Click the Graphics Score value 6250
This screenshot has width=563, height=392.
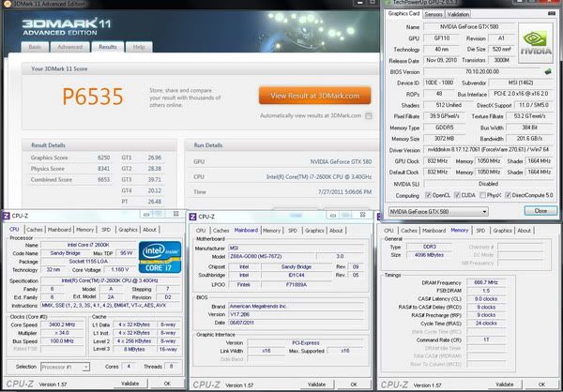(x=104, y=158)
